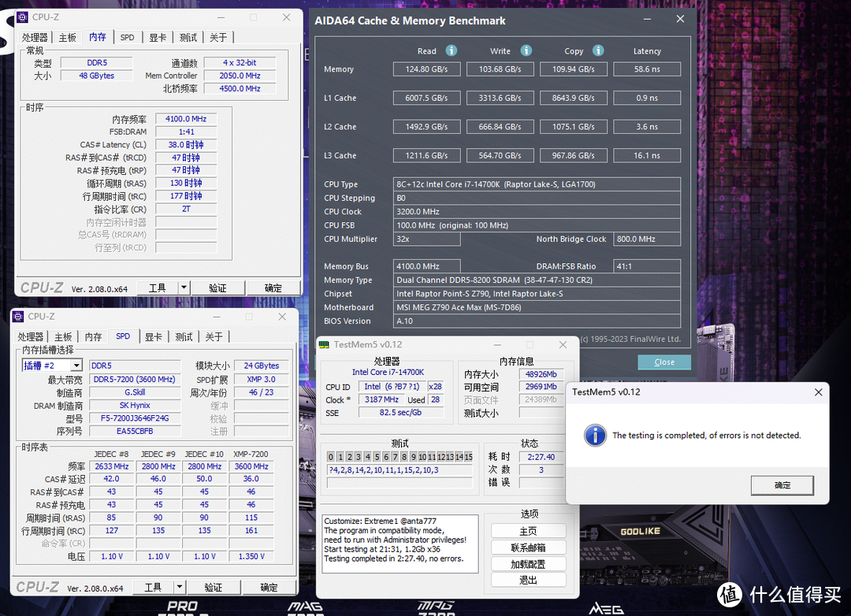Expand the 工具 dropdown arrow in top CPU-Z
Viewport: 851px width, 616px height.
tap(184, 288)
